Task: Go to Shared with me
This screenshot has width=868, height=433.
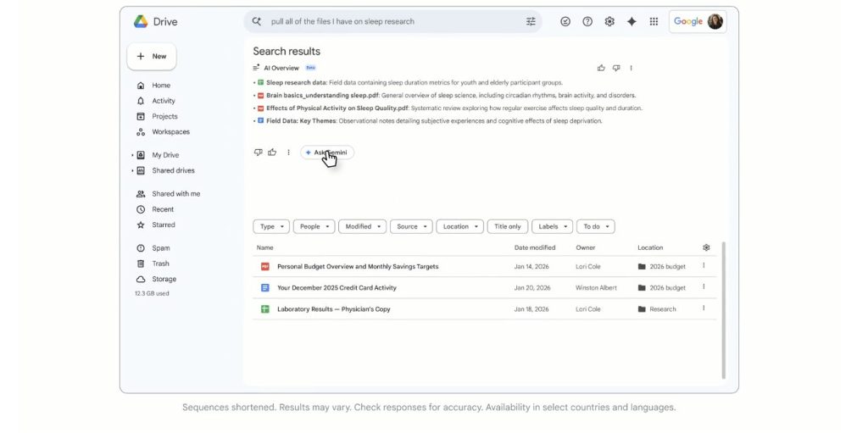Action: [175, 194]
